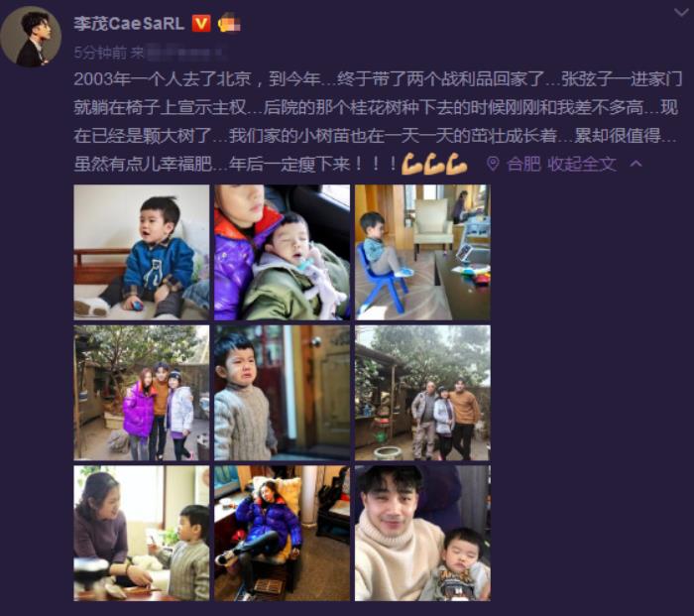Open the 李茂CaeSaRL profile avatar
694x616 pixels.
tap(31, 37)
